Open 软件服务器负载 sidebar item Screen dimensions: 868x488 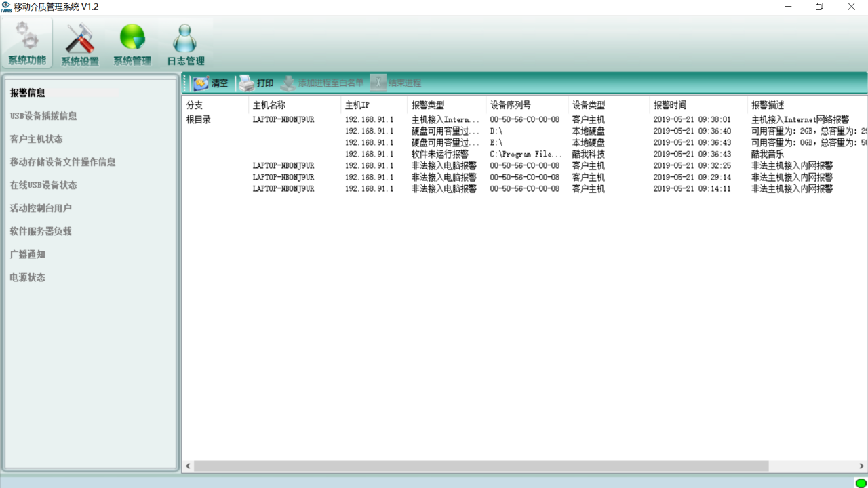(x=41, y=231)
